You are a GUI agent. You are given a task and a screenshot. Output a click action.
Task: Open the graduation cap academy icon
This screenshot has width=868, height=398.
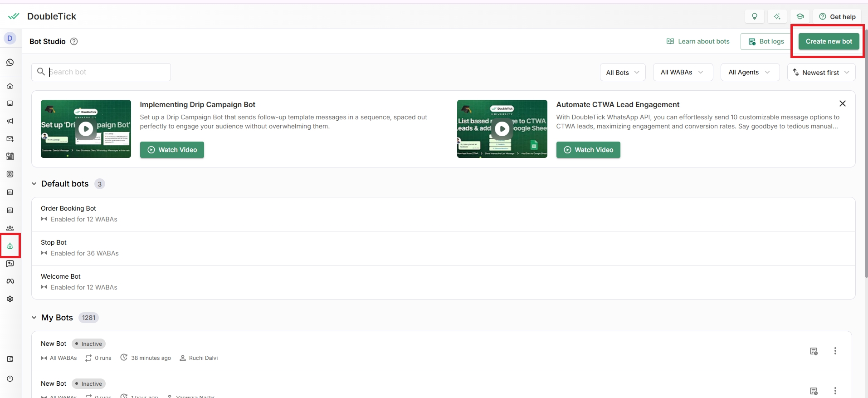pos(800,17)
